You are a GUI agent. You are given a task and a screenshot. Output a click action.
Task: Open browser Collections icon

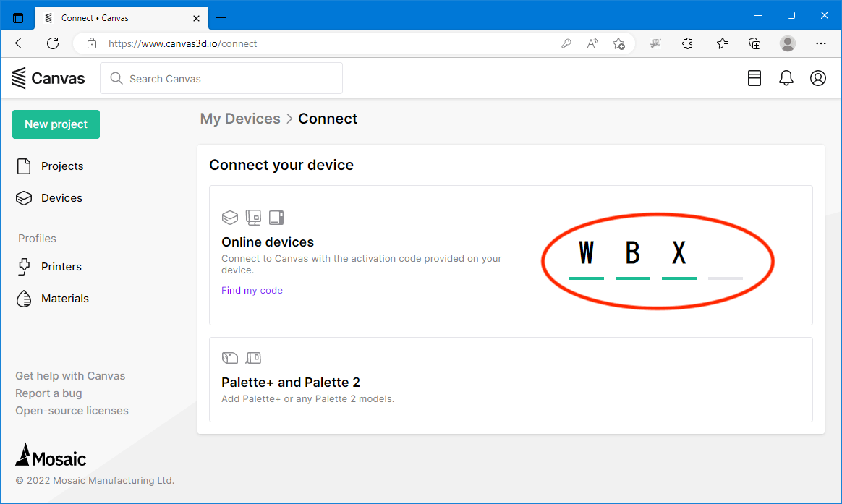[754, 43]
